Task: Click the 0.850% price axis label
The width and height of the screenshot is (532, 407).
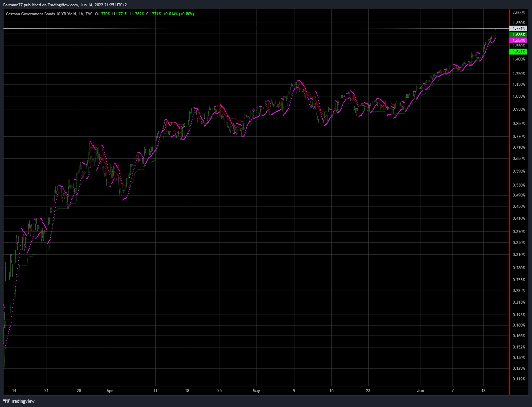Action: click(x=519, y=124)
